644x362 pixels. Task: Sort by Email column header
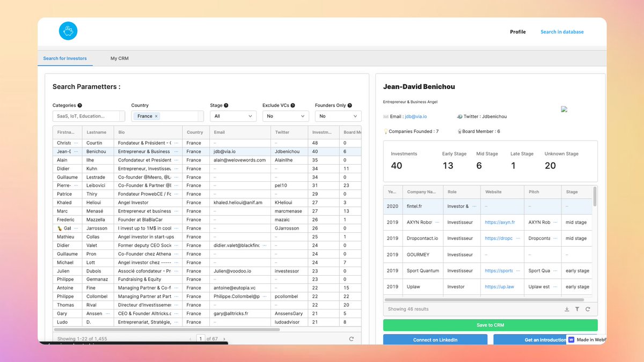point(240,132)
